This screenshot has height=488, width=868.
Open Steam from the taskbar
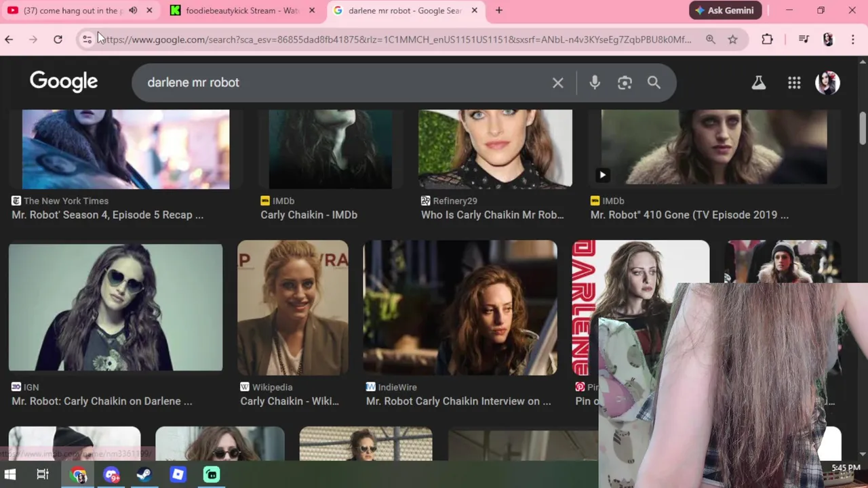pos(144,474)
